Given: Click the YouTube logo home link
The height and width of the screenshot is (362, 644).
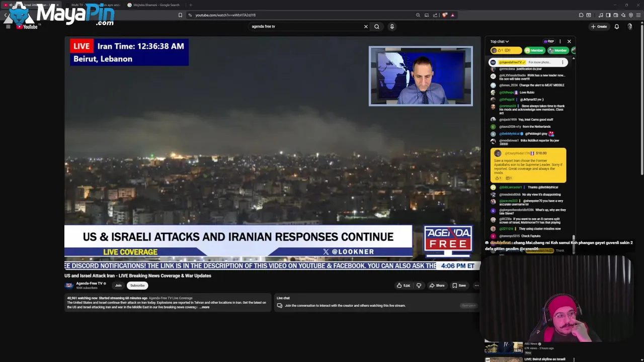Looking at the screenshot, I should [x=28, y=27].
